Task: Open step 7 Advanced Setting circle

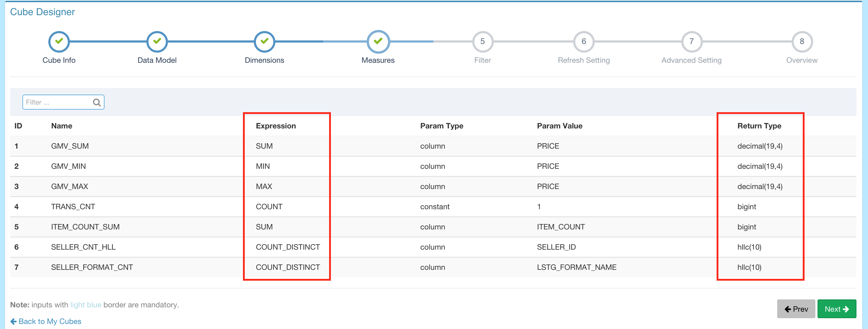Action: point(691,41)
